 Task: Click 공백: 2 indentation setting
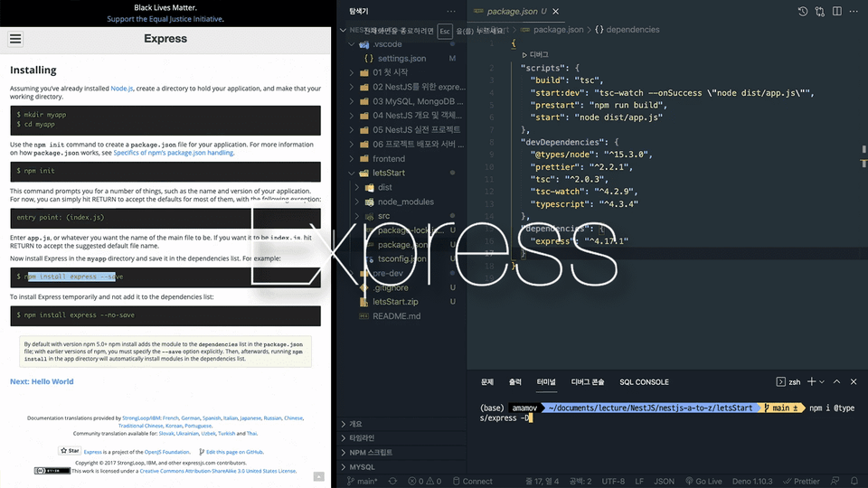click(580, 482)
